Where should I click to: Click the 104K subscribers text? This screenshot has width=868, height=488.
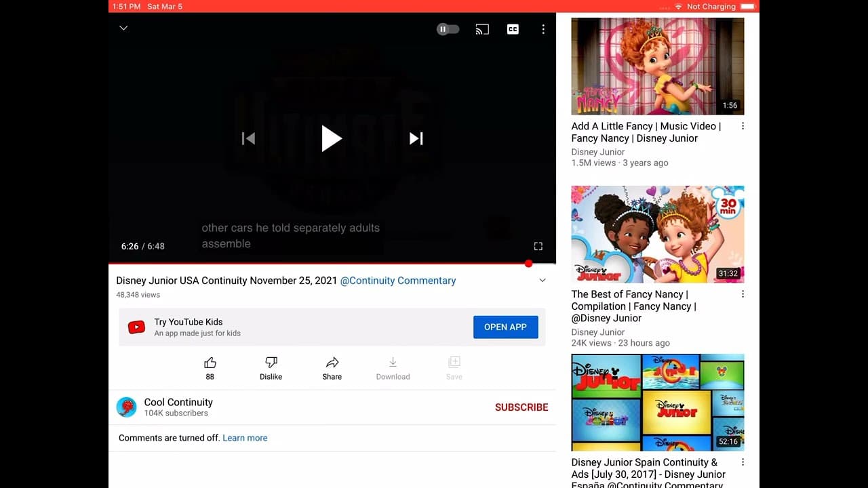click(x=176, y=413)
